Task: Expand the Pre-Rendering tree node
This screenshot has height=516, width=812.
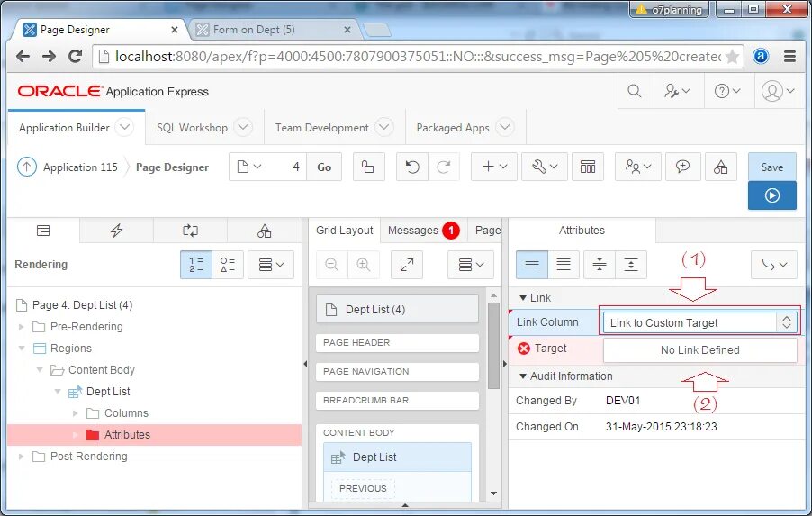Action: tap(22, 327)
